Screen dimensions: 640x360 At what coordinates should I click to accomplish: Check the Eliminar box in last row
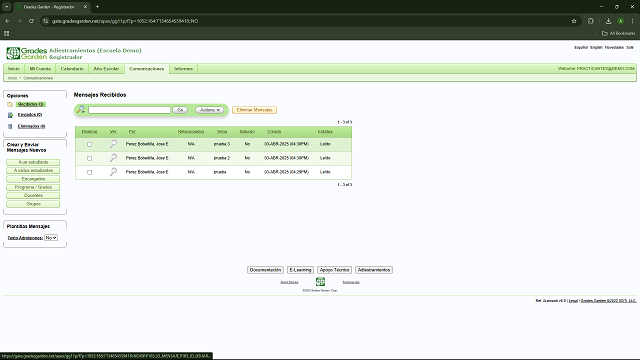click(89, 172)
